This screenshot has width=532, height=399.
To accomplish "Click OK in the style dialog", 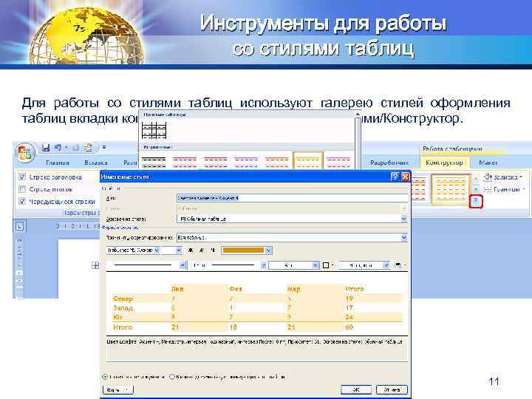I will point(356,390).
